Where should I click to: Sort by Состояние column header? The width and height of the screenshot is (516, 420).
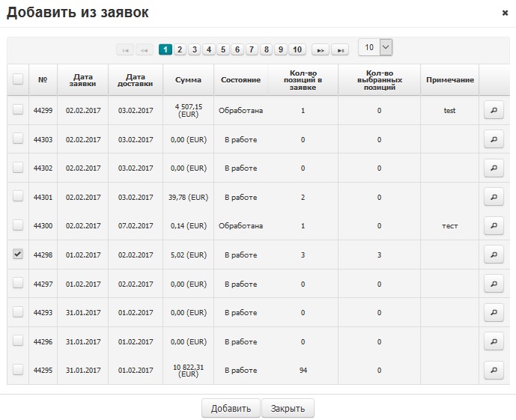click(240, 79)
